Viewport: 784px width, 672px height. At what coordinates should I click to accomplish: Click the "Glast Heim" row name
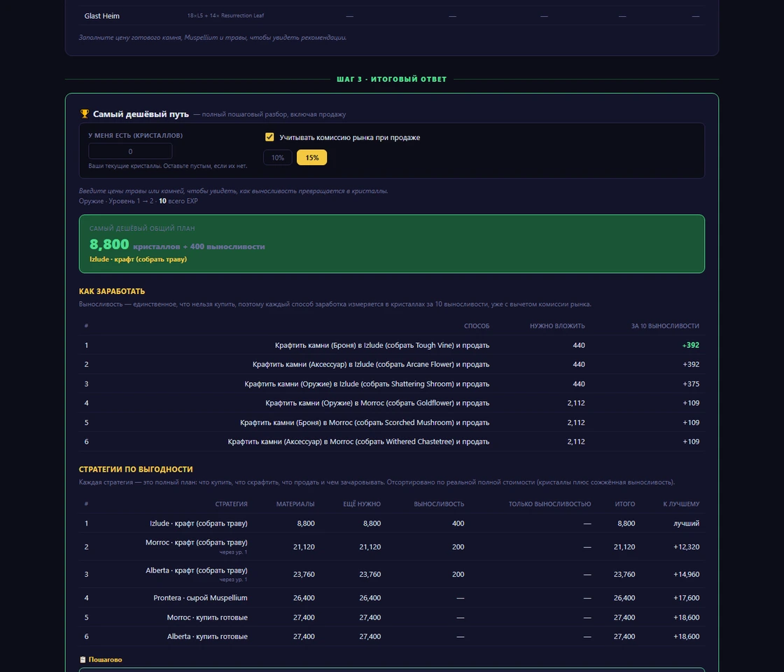point(102,16)
